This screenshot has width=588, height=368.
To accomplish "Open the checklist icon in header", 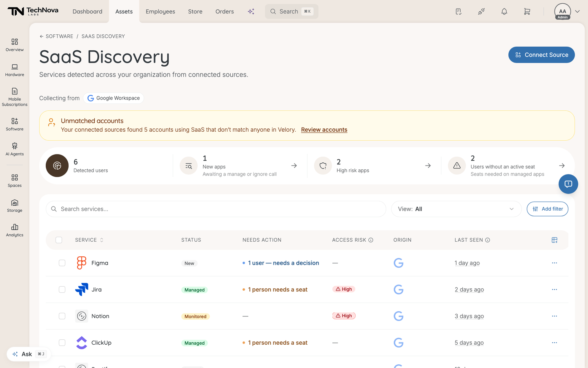I will coord(459,11).
